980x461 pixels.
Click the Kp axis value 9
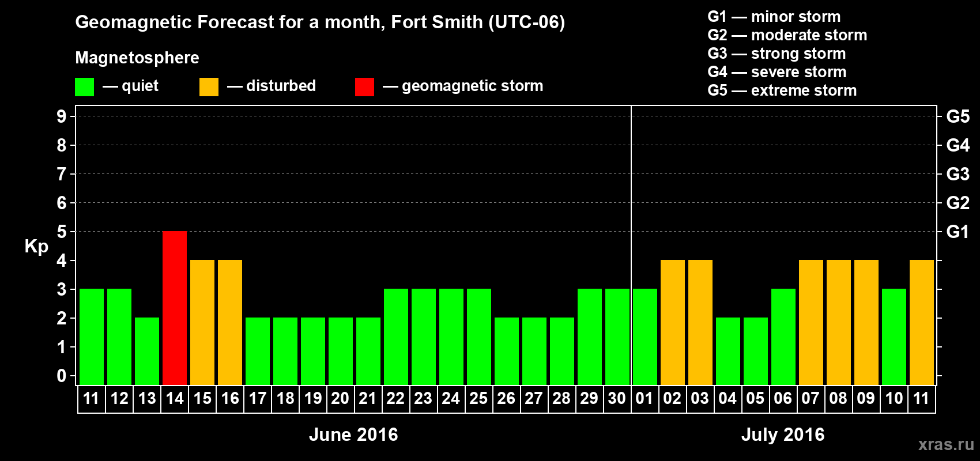pos(62,116)
